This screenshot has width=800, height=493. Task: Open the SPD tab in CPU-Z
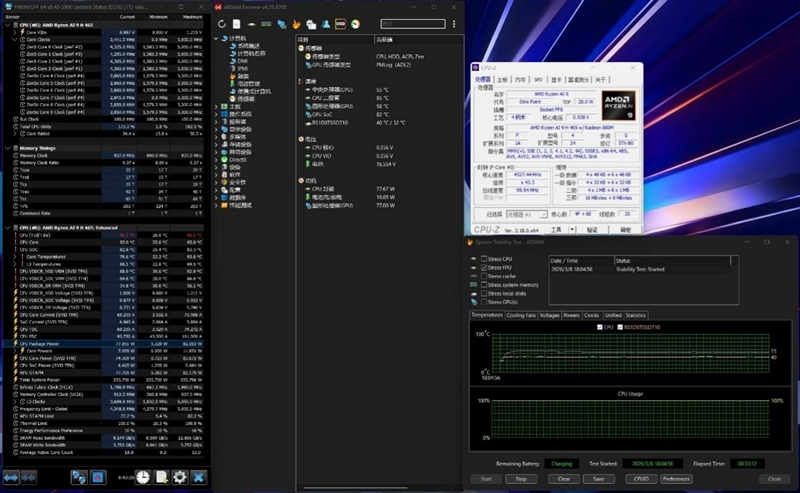pyautogui.click(x=538, y=80)
